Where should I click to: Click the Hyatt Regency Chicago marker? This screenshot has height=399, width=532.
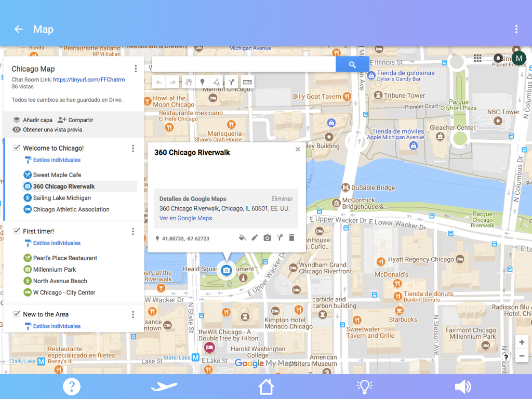[460, 259]
